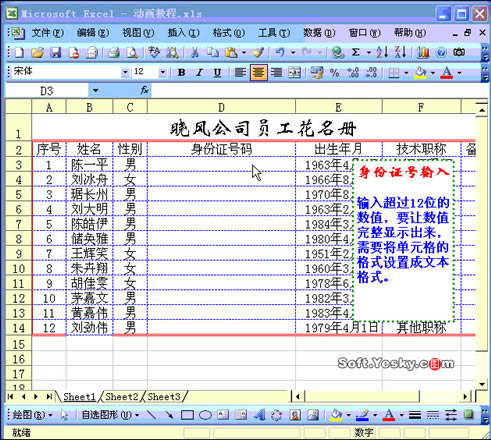Click the Fill Color bucket swatch
491x440 pixels.
420,72
